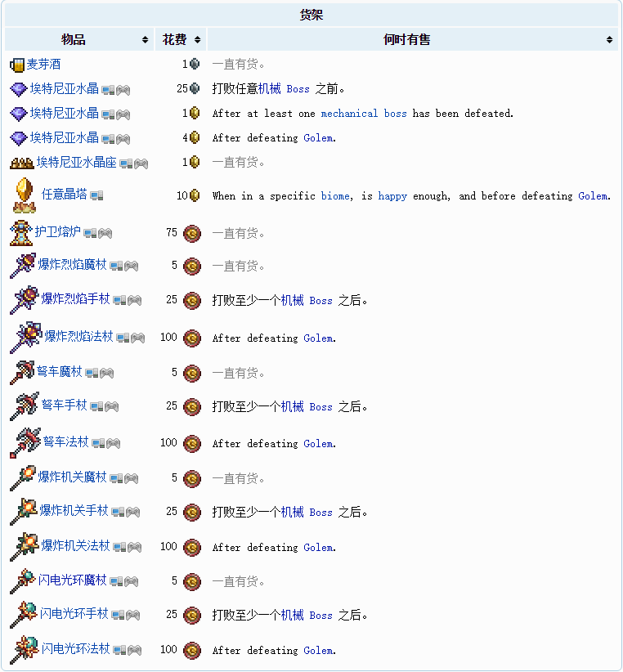Click "一直有货。" text in 麦芽酒 row
The height and width of the screenshot is (672, 623).
pyautogui.click(x=238, y=65)
